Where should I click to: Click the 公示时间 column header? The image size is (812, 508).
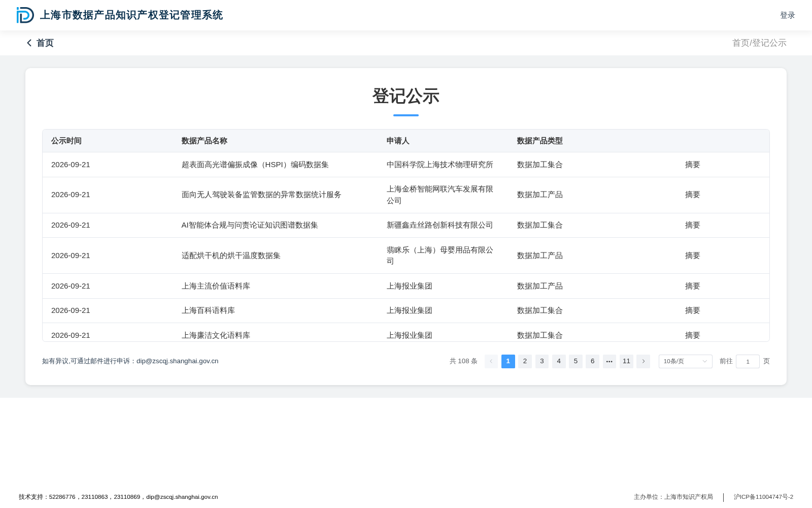click(66, 141)
